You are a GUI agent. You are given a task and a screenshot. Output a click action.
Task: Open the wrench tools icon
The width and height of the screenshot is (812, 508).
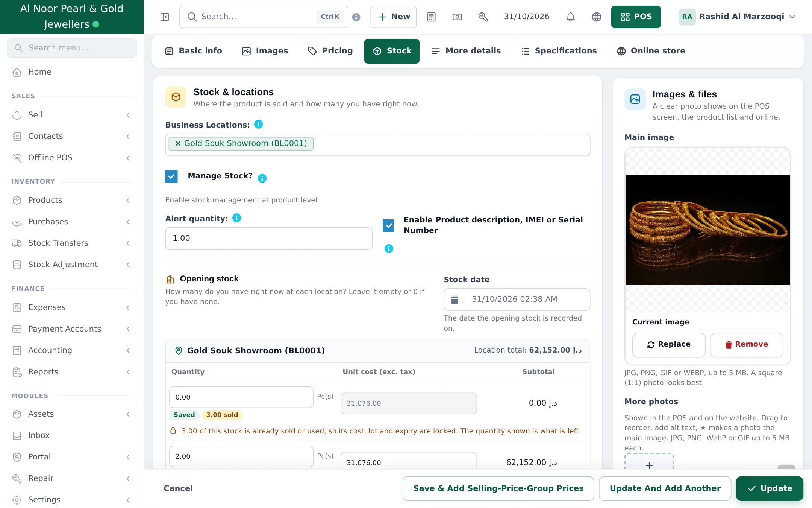pyautogui.click(x=483, y=17)
